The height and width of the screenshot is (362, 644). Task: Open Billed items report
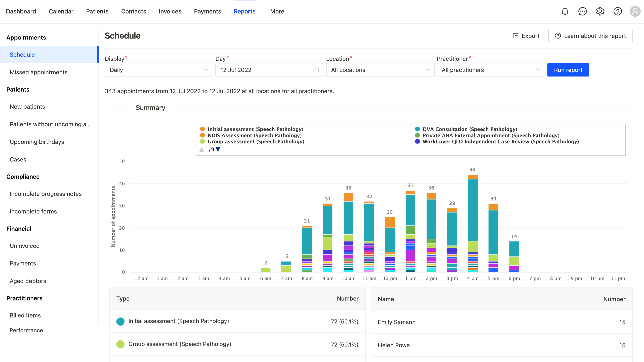[x=25, y=315]
